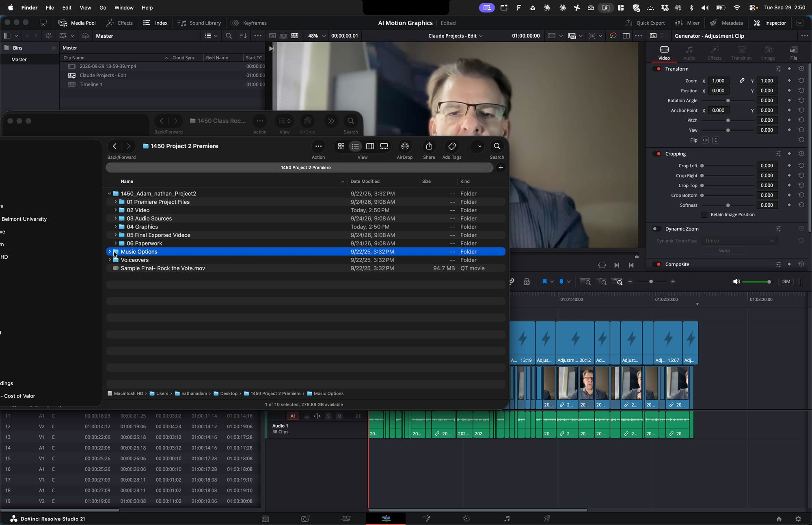
Task: Expand the 04 Graphics folder
Action: (115, 227)
